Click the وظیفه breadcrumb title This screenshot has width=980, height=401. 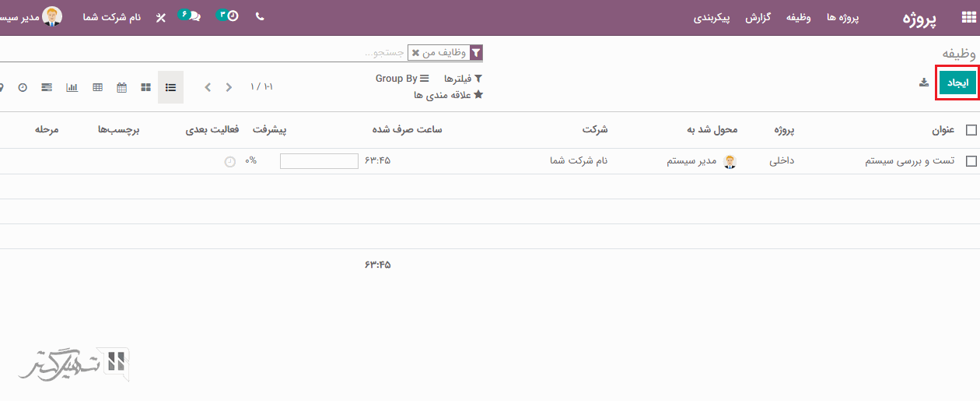960,53
